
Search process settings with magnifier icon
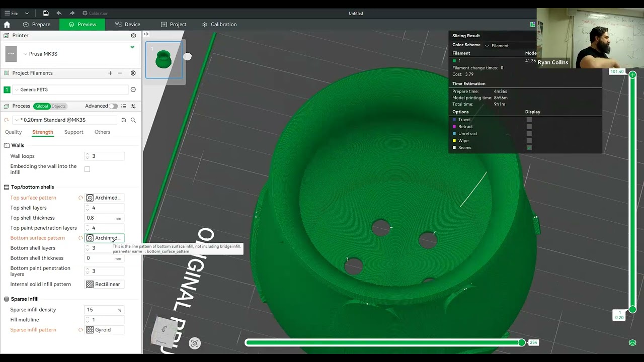point(133,120)
